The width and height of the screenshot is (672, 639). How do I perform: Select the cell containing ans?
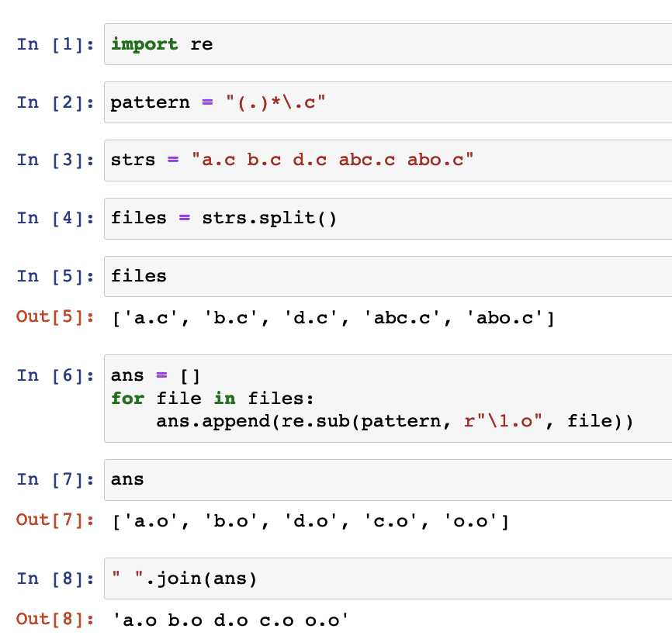click(388, 479)
